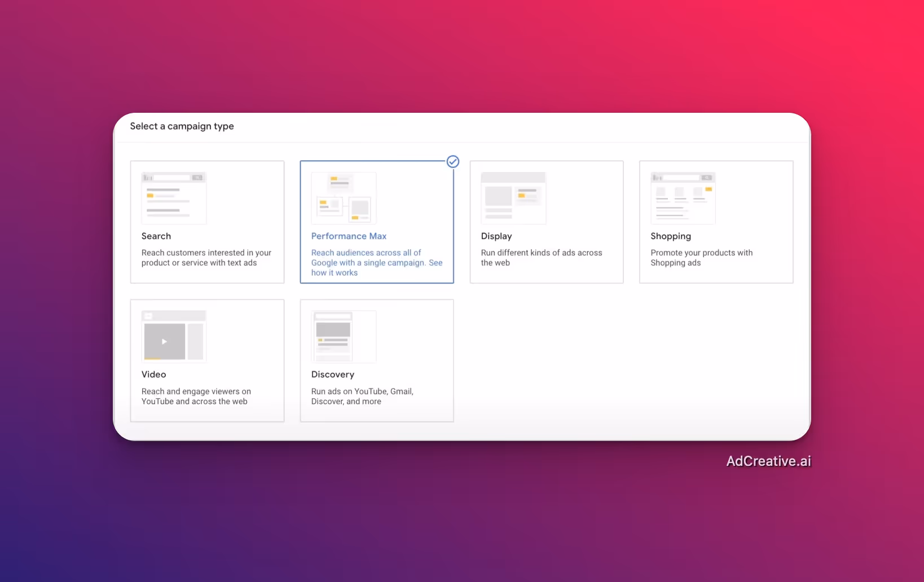The image size is (924, 582).
Task: Click 'Reach and engage viewers on YouTube' text
Action: [x=196, y=396]
